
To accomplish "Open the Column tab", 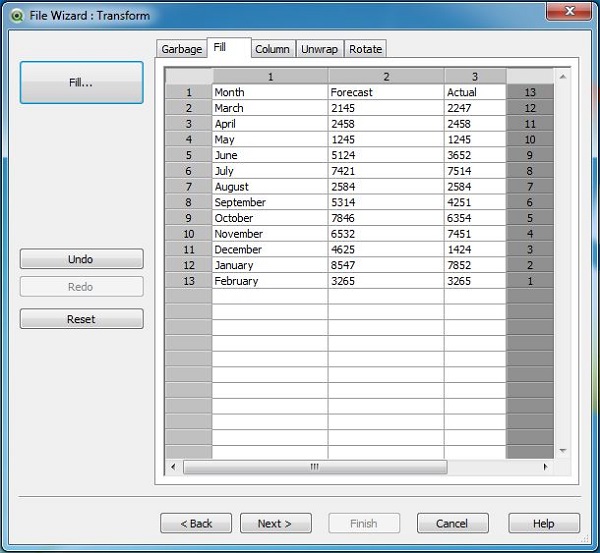I will click(x=272, y=49).
